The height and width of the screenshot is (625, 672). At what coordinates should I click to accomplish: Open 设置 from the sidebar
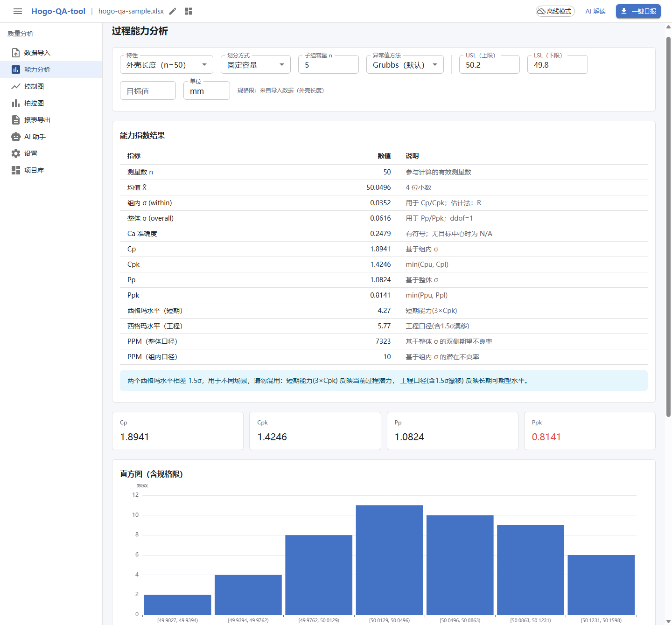click(51, 153)
